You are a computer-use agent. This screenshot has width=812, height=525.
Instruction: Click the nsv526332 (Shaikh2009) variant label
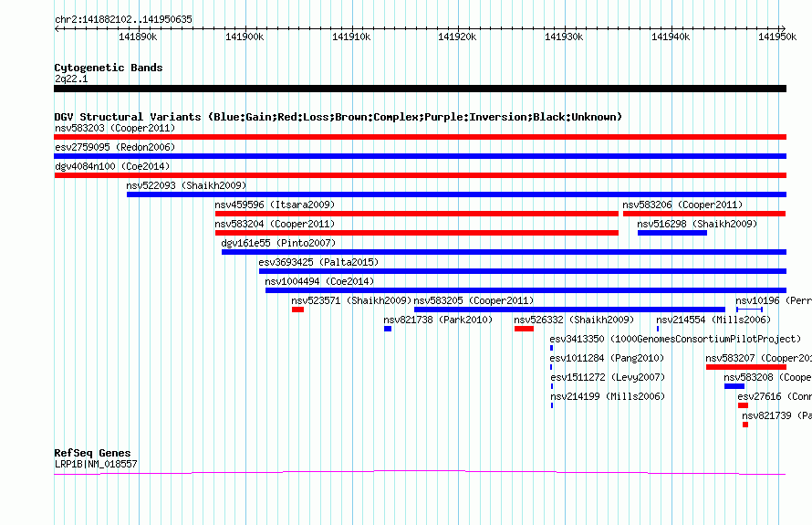pyautogui.click(x=574, y=320)
